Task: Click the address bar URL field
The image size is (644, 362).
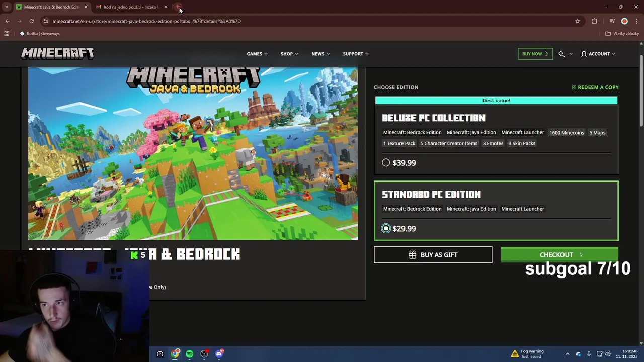Action: point(312,21)
